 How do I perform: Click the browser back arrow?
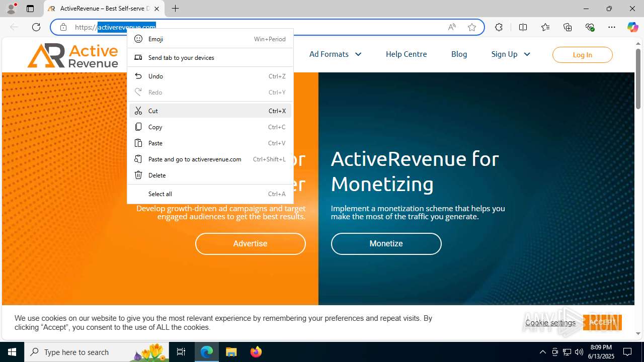[14, 27]
